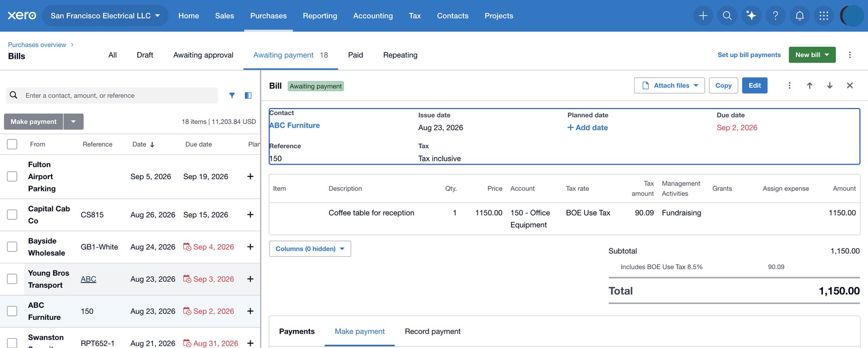Click Add date under Planned date
Viewport: 868px width, 348px height.
[588, 128]
